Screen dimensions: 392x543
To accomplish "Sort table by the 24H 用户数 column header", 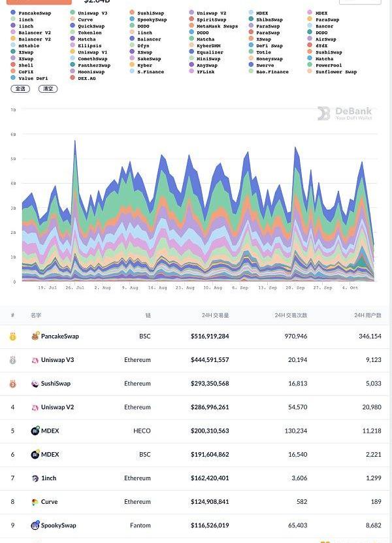I will pos(367,316).
